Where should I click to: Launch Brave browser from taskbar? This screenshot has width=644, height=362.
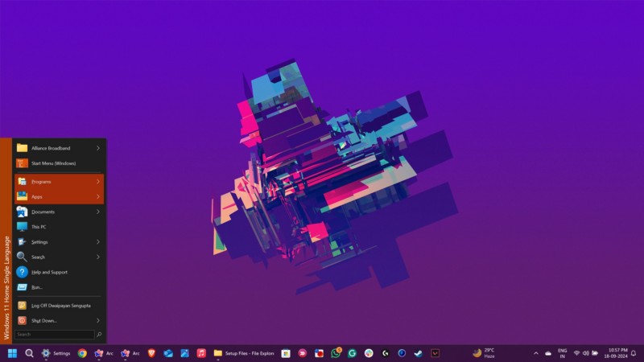[151, 353]
